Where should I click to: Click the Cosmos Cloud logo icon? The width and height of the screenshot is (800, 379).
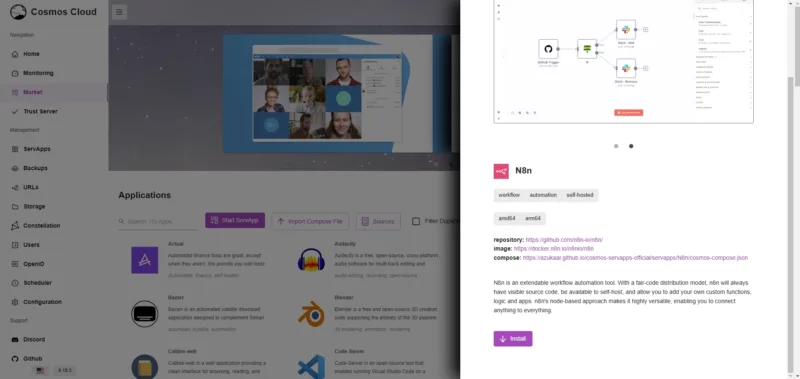(18, 12)
